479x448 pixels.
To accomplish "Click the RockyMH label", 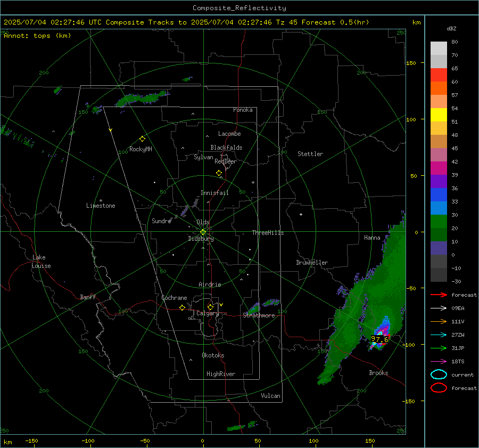I will (141, 149).
